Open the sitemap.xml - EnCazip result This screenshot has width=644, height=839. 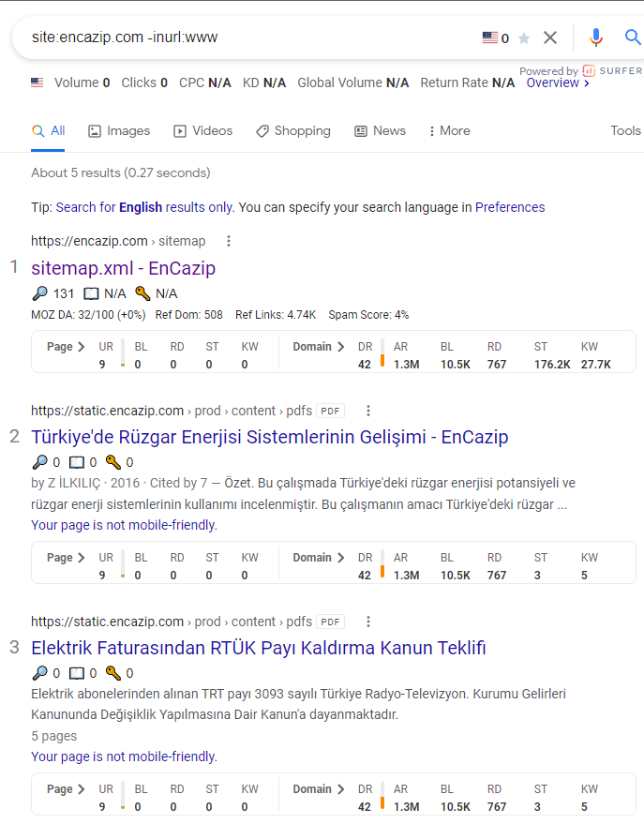pos(123,267)
